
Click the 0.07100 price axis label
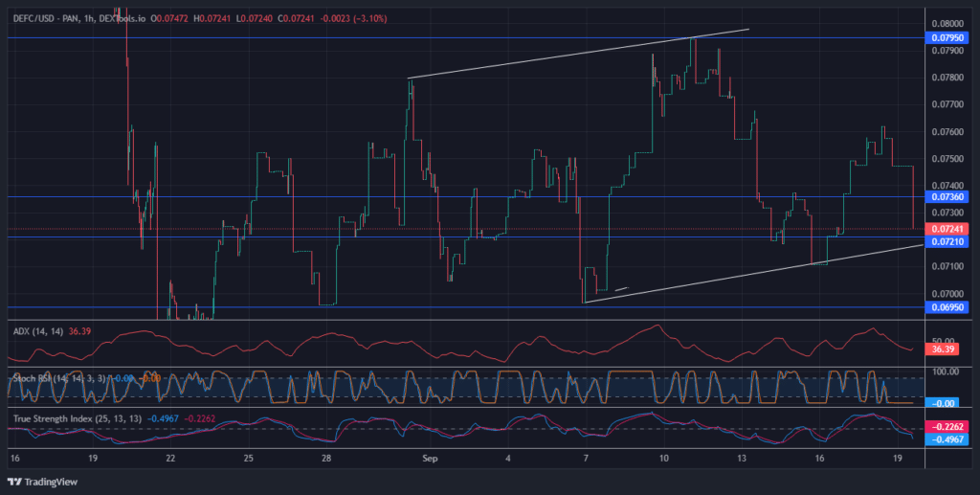click(x=947, y=267)
